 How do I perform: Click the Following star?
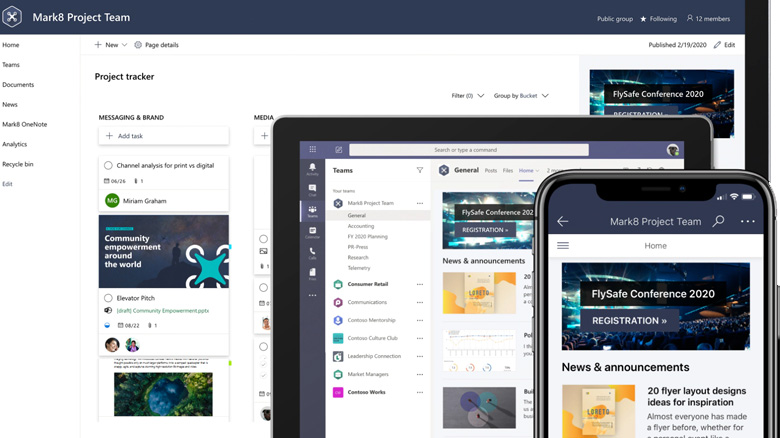point(643,19)
